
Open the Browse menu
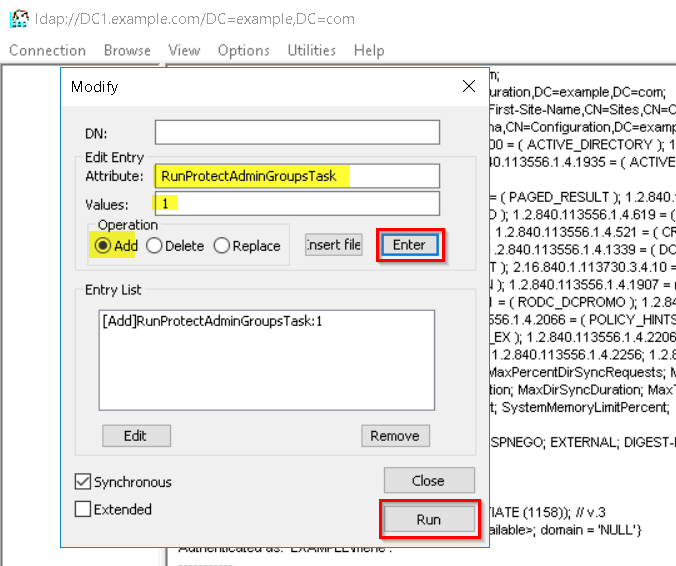[127, 50]
